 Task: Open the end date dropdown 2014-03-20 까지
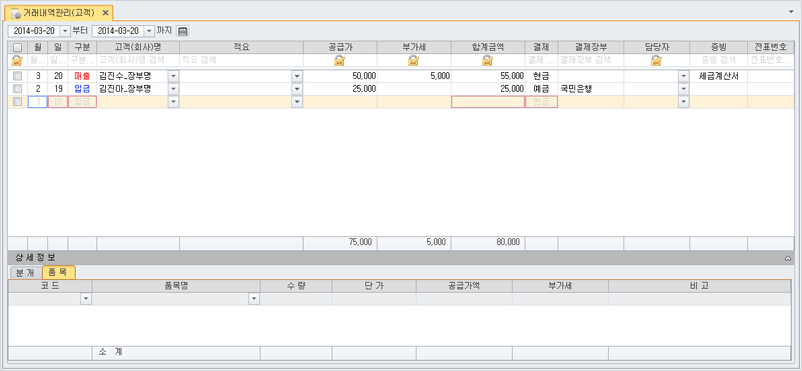[x=149, y=31]
